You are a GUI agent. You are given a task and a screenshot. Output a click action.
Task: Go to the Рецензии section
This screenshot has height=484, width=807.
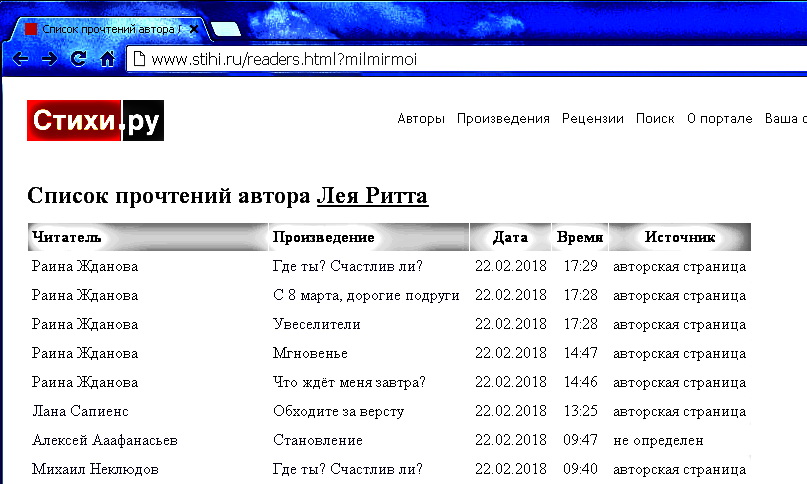(x=592, y=118)
